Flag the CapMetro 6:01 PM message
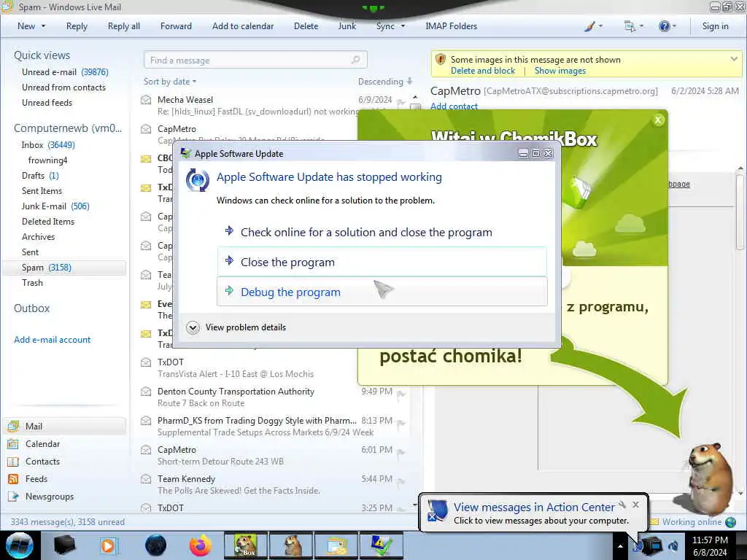The image size is (747, 560). pos(401,452)
